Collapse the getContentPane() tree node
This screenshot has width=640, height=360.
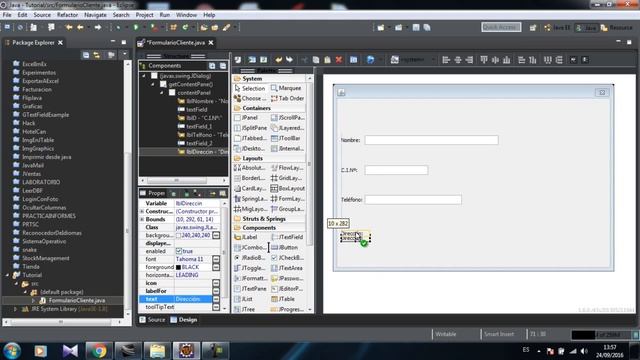153,84
